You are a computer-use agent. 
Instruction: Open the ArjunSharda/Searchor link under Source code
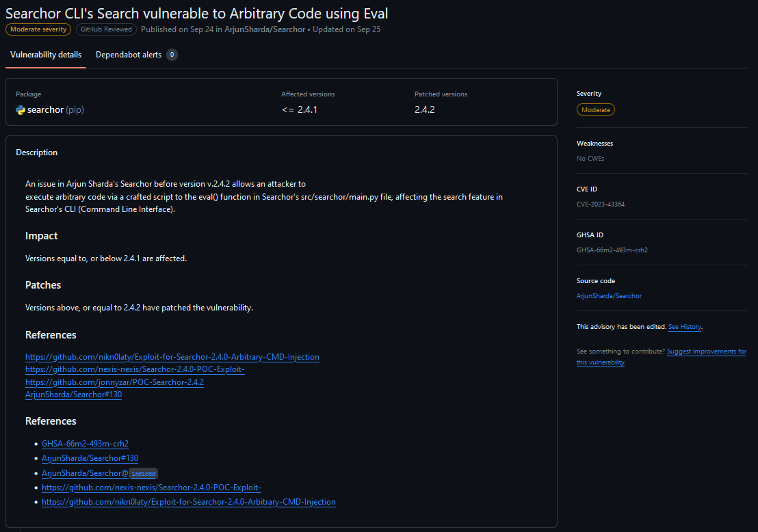(x=609, y=295)
